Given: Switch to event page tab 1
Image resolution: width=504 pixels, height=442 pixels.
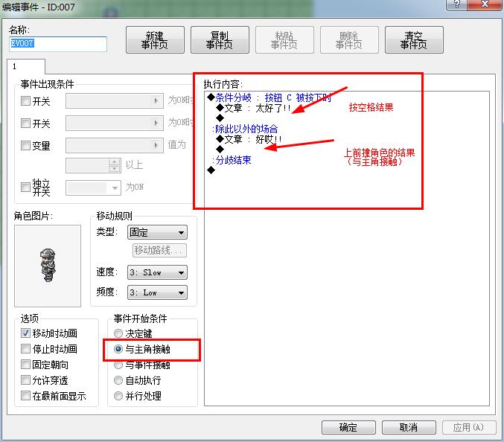Looking at the screenshot, I should coord(26,66).
